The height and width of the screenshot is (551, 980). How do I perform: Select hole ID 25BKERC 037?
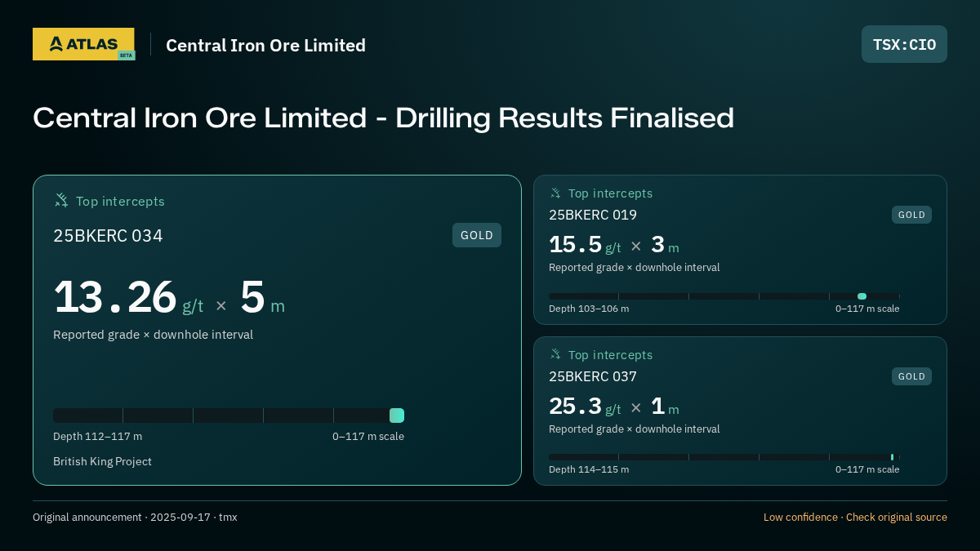593,376
